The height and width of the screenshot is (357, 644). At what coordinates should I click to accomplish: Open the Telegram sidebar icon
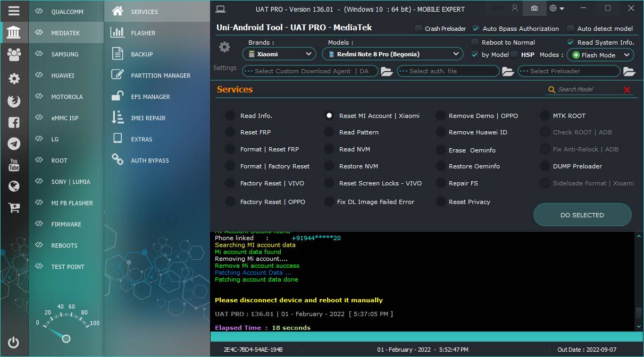coord(14,143)
